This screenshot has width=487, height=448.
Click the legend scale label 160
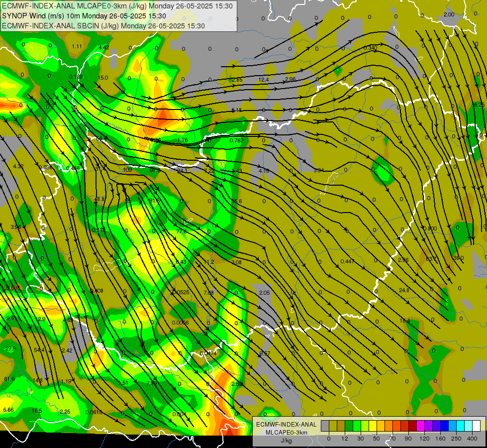coord(440,439)
